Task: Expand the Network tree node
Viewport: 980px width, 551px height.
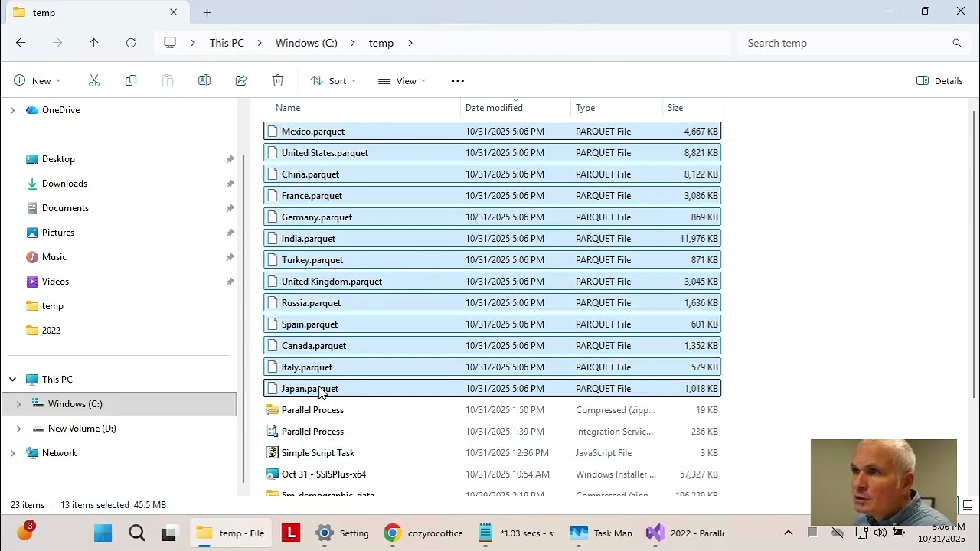Action: tap(12, 453)
